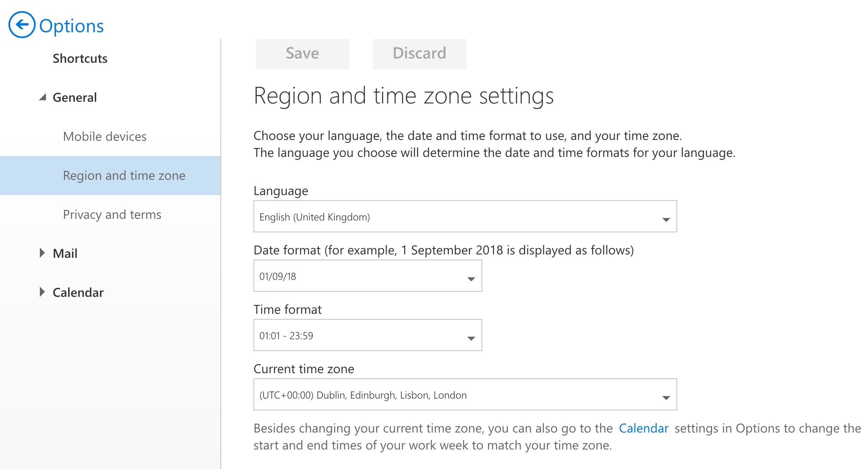Click the General heading label

pyautogui.click(x=75, y=98)
